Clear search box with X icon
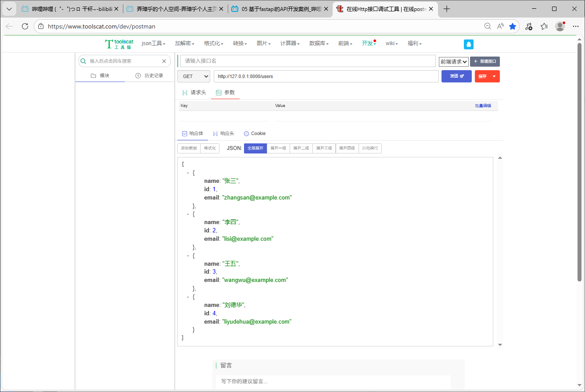The width and height of the screenshot is (585, 392). [x=164, y=61]
